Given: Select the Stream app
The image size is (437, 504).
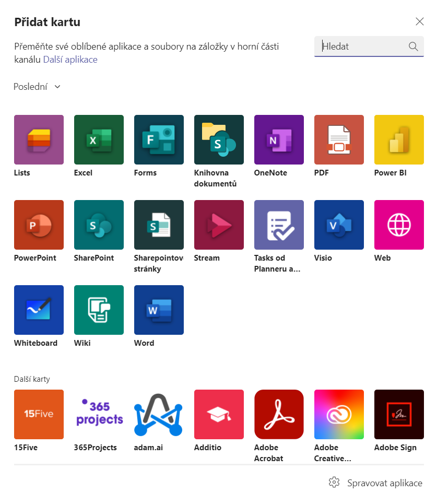Looking at the screenshot, I should (219, 225).
